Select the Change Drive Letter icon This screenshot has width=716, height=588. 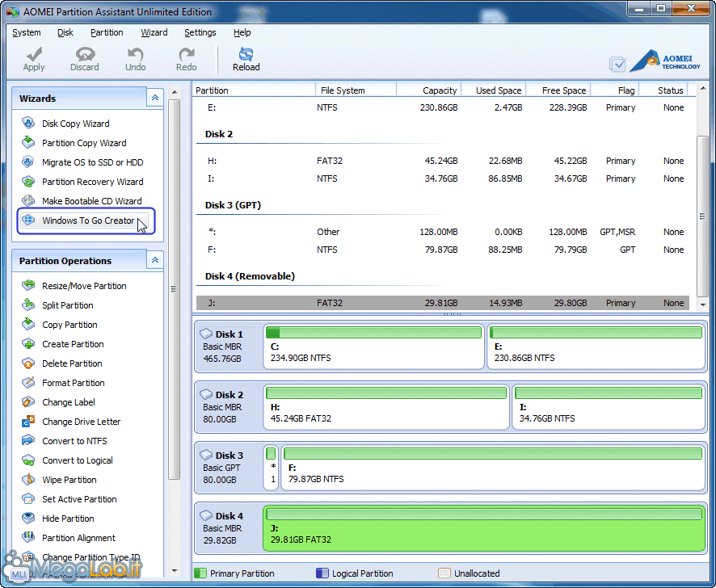28,422
